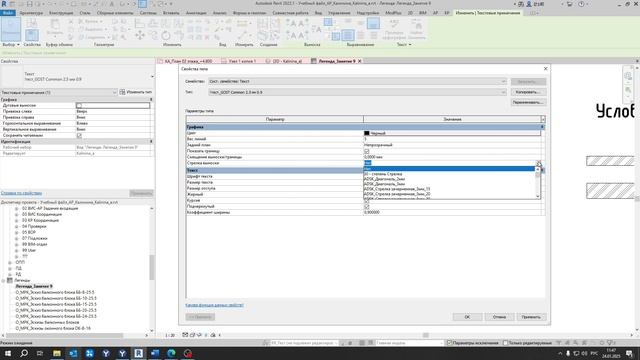Select Легенда_Занятие 9 in project browser

click(x=34, y=286)
